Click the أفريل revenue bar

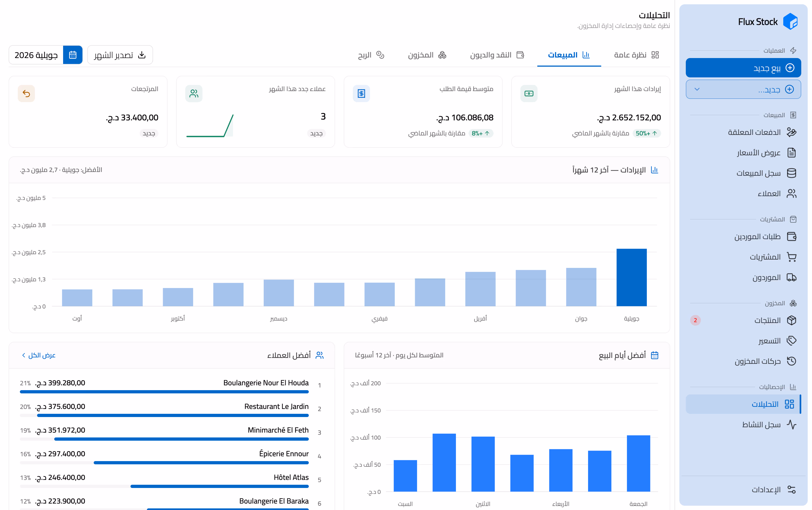480,289
